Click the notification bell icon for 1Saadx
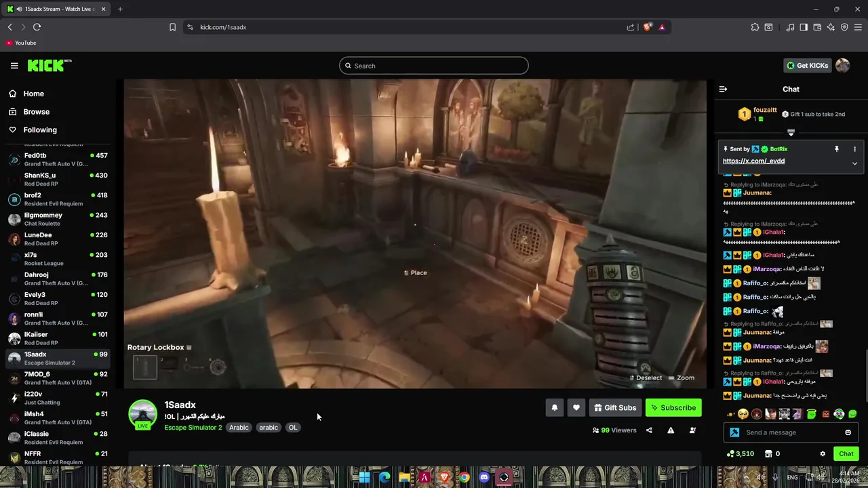Image resolution: width=868 pixels, height=488 pixels. click(555, 407)
